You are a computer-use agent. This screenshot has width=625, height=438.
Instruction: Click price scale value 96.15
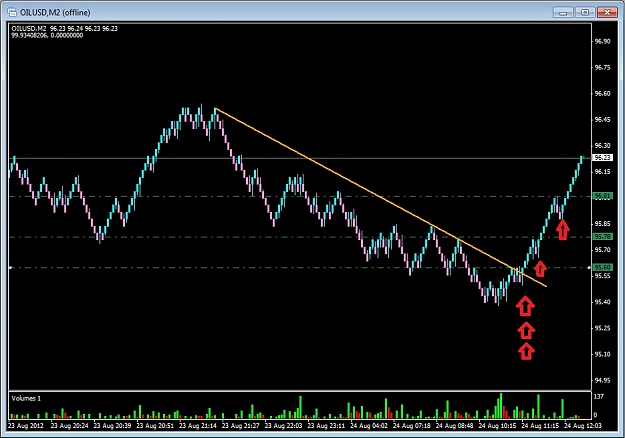(x=602, y=172)
